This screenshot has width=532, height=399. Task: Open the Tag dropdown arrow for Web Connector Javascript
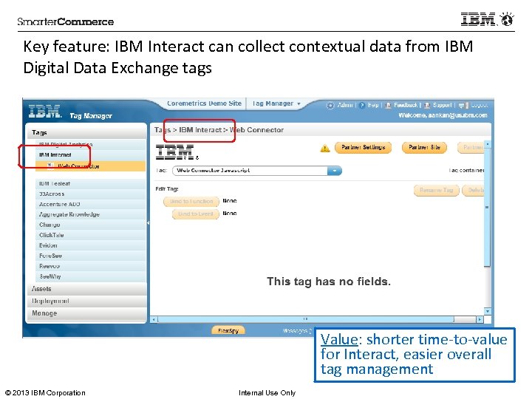[335, 171]
